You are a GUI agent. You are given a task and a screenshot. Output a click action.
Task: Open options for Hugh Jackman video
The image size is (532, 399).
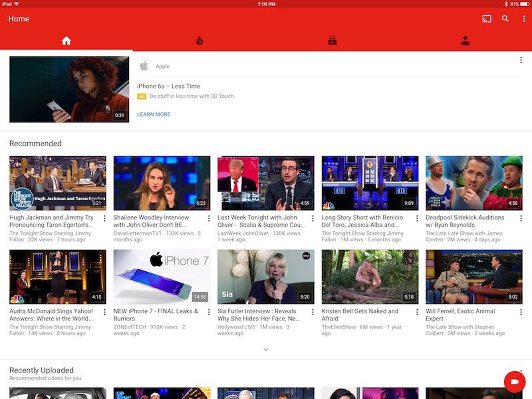pyautogui.click(x=105, y=218)
